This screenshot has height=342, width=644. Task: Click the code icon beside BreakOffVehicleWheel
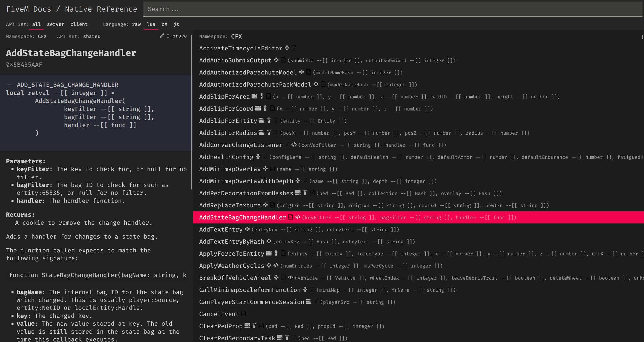290,277
